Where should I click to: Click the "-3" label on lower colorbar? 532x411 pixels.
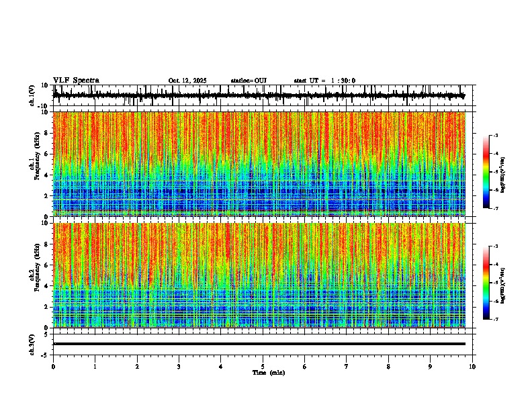click(496, 246)
